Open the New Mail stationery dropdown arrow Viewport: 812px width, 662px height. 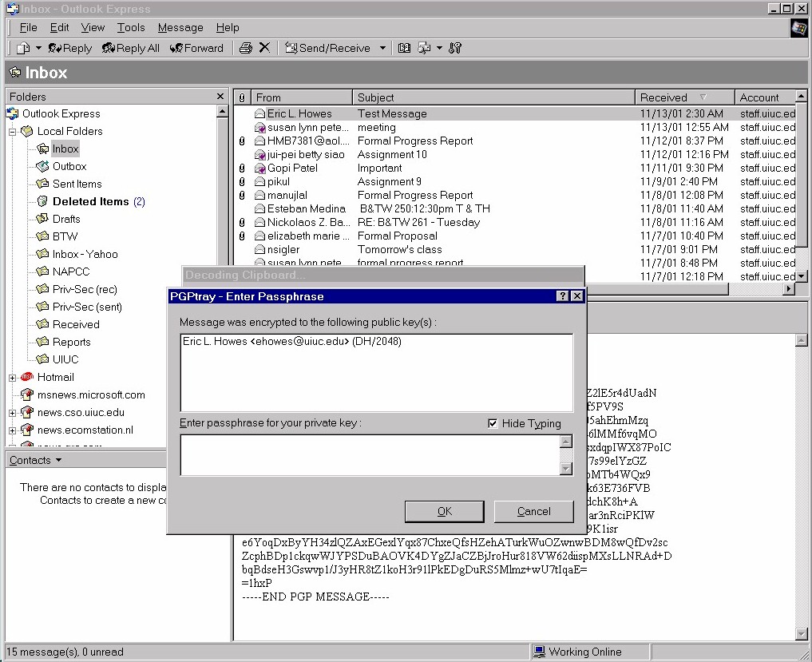point(38,48)
